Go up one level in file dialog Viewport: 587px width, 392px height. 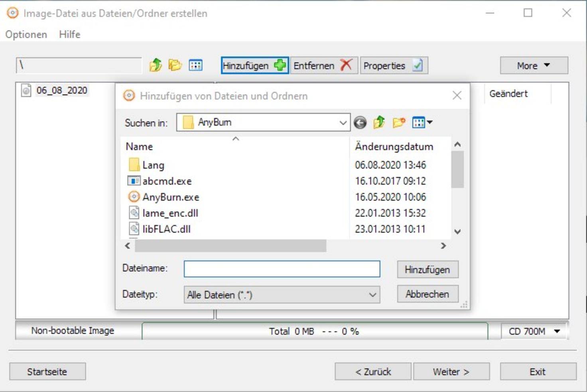point(379,122)
